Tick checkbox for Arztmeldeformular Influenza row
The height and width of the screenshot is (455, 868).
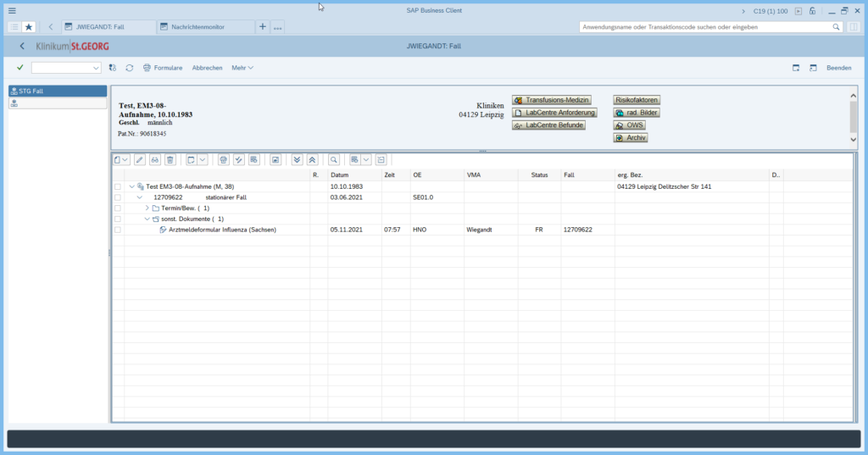118,230
